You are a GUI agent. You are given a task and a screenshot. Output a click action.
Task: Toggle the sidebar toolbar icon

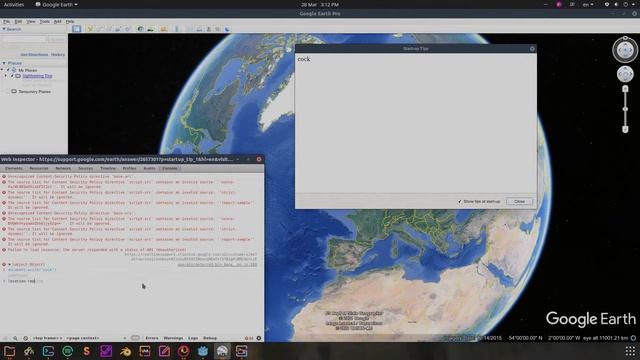tap(76, 29)
